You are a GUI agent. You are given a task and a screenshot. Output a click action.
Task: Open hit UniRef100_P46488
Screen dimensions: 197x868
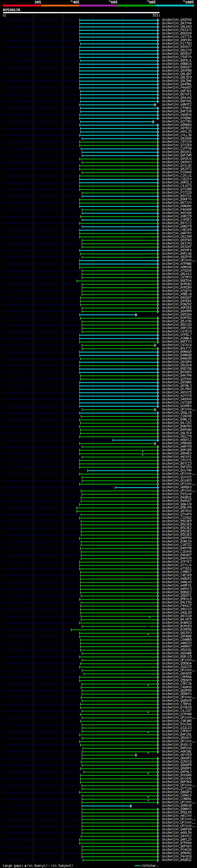pyautogui.click(x=177, y=209)
